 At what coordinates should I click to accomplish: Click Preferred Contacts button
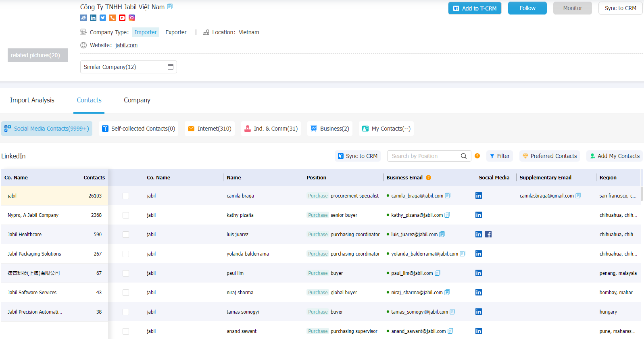550,156
